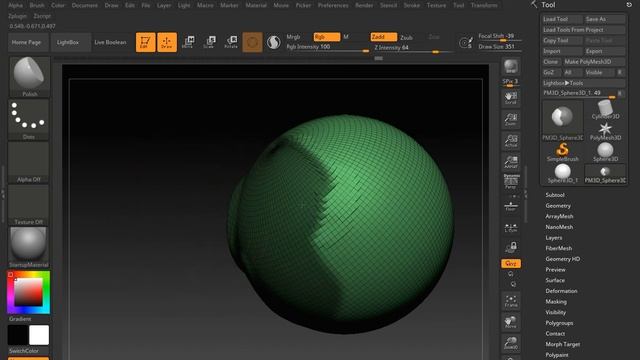This screenshot has width=640, height=360.
Task: Activate the Edit mode button
Action: click(145, 42)
